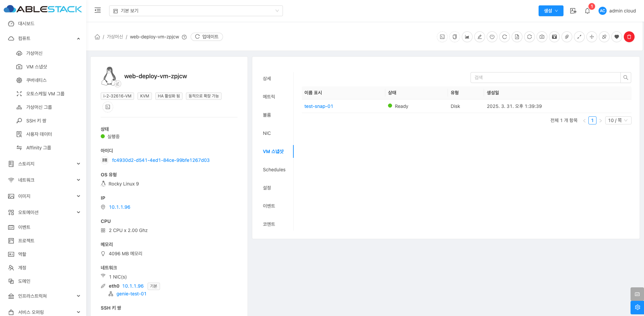Click the 업데이트 refresh button
Viewport: 644px width, 316px height.
coord(207,37)
